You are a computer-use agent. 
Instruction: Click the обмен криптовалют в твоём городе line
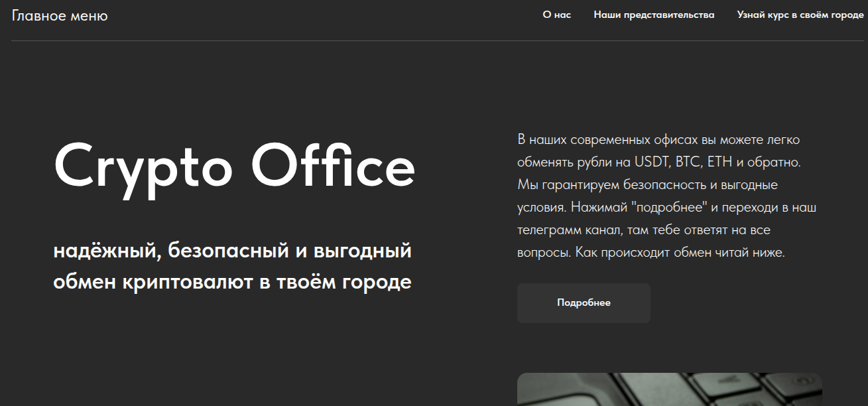pos(232,282)
